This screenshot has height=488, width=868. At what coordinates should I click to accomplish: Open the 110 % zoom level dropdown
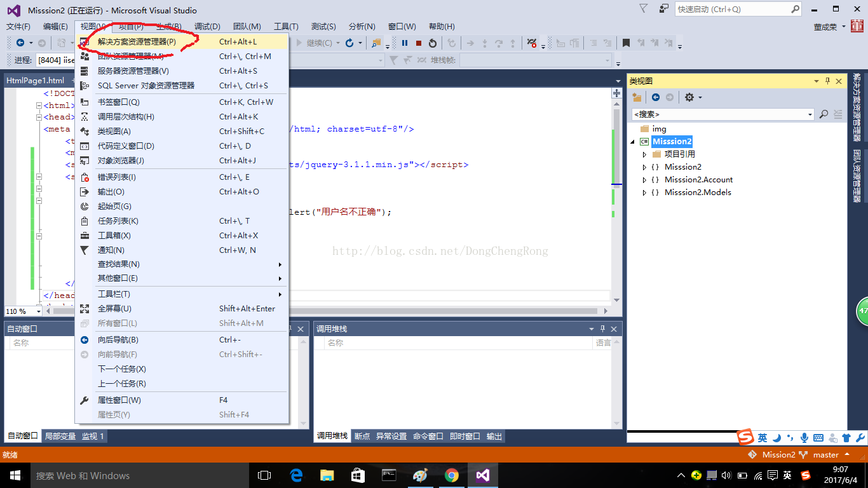(x=38, y=311)
